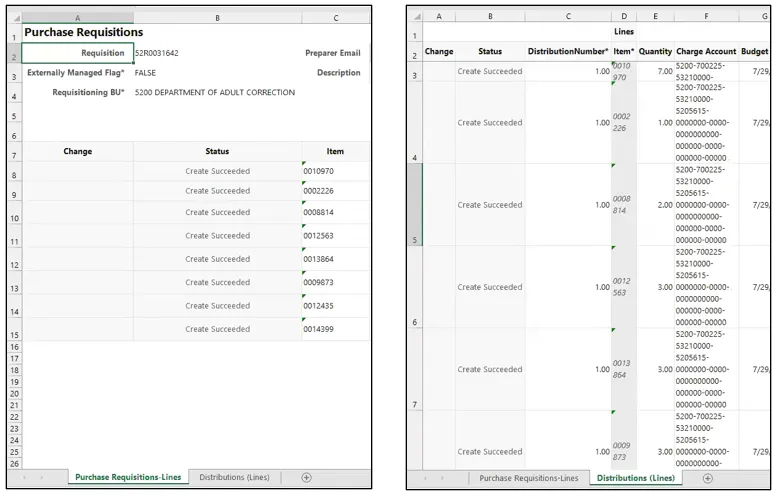Select row 20 header in left workbook
The height and width of the screenshot is (495, 776).
14,394
